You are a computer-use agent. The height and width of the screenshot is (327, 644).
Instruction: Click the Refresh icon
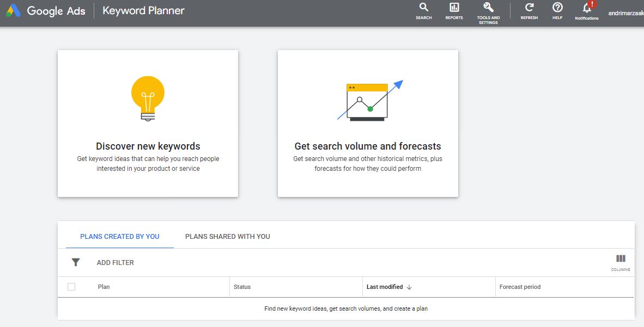pos(529,8)
